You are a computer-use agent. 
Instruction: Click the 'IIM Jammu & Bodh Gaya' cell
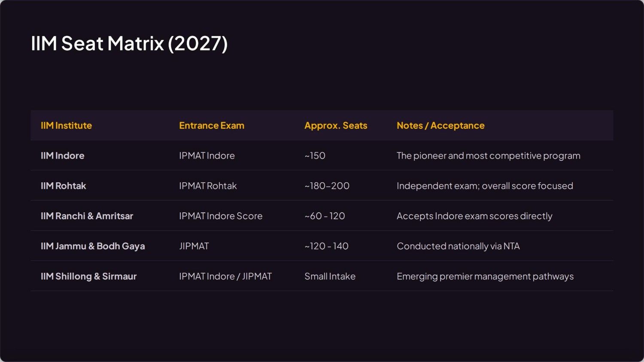coord(93,246)
